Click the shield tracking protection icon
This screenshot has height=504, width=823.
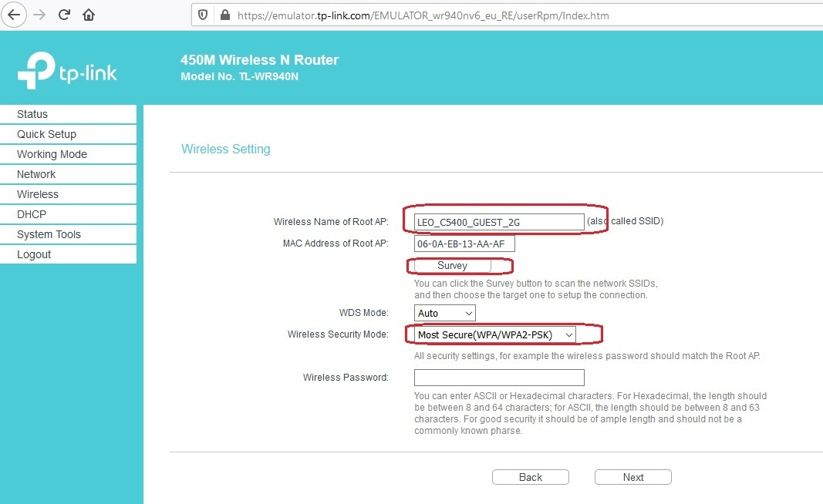203,15
